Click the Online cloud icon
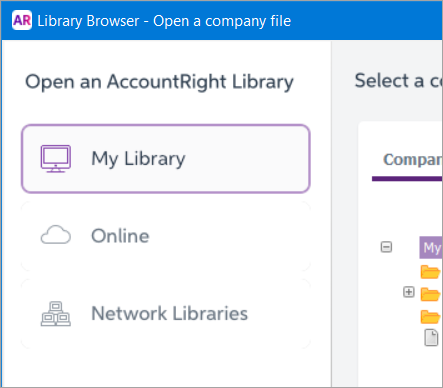Viewport: 443px width, 388px height. 56,235
